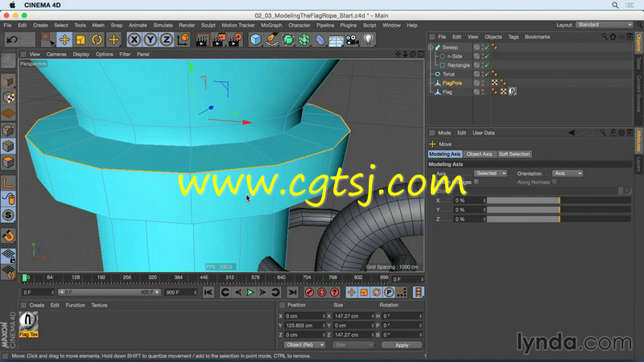This screenshot has width=644, height=362.
Task: Toggle Rectangle layer checkbox
Action: (x=477, y=65)
